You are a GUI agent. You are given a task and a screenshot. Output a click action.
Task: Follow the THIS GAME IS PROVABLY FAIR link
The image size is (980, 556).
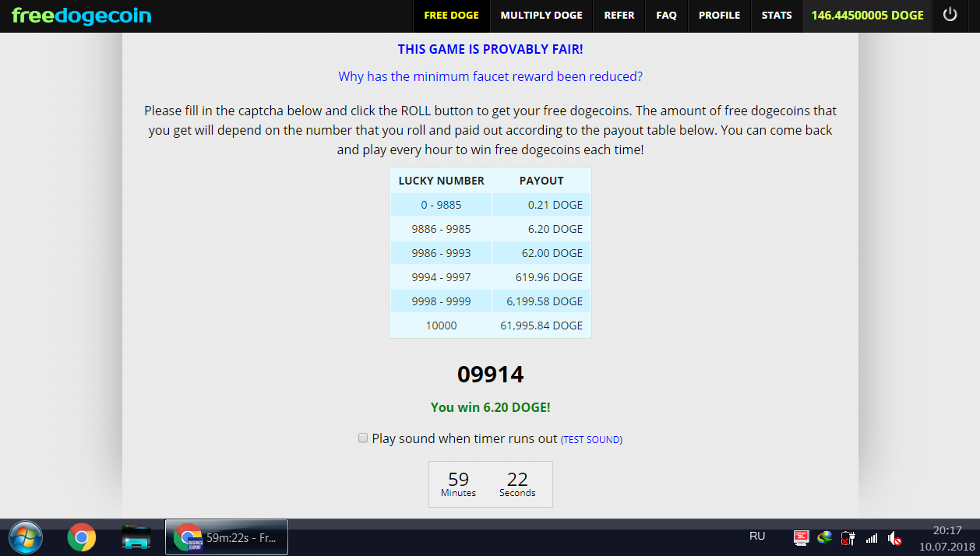[x=490, y=49]
